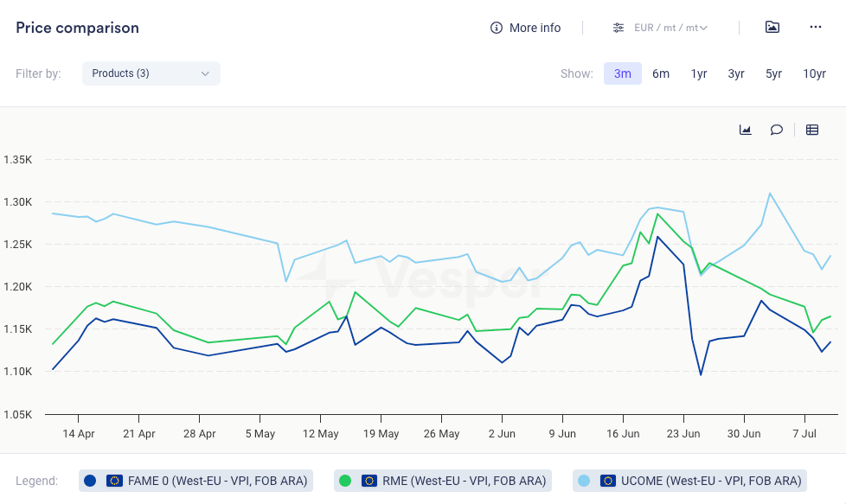Open the three-dot more options menu

pyautogui.click(x=816, y=28)
